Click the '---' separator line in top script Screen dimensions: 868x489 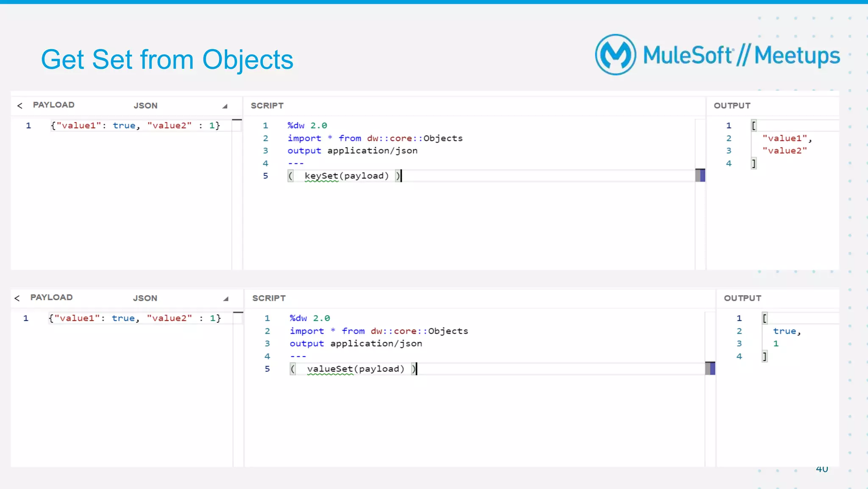(296, 163)
